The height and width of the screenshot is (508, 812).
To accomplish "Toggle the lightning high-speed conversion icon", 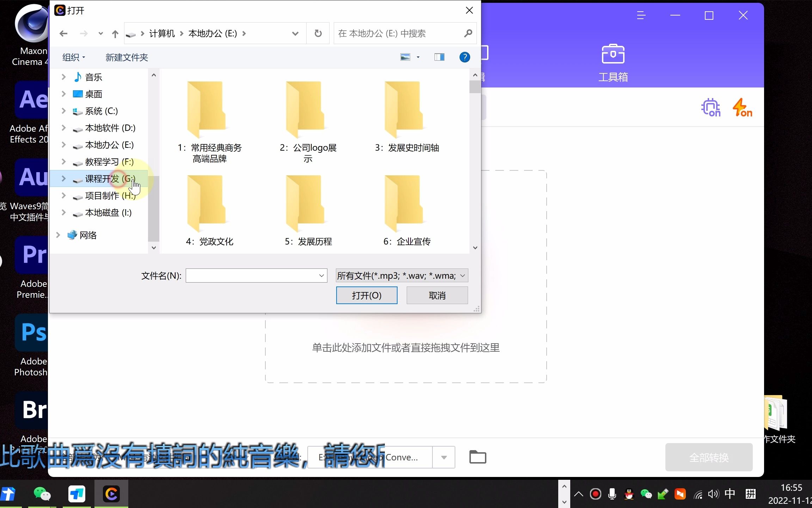I will pyautogui.click(x=742, y=108).
